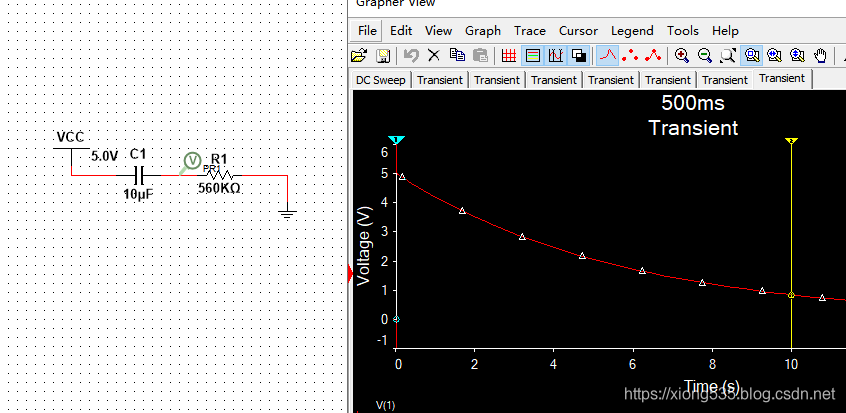Select the Zoom Vertical tool
The width and height of the screenshot is (846, 413).
(797, 55)
